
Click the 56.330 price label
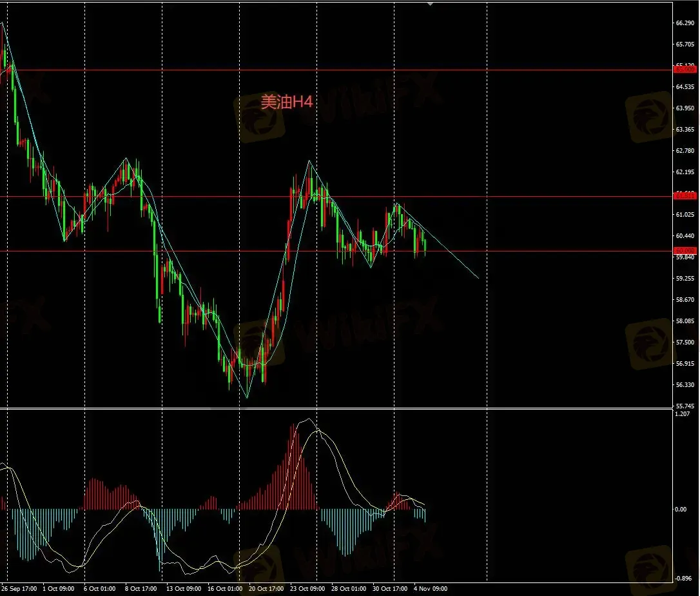click(685, 384)
